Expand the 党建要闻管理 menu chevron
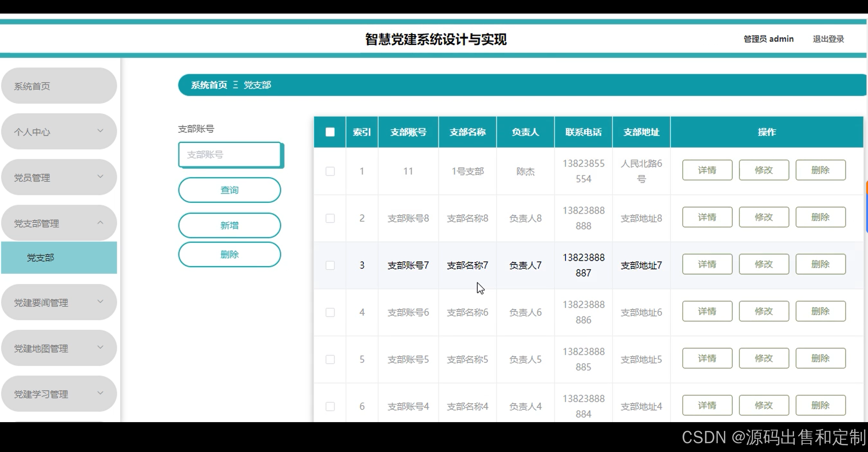Viewport: 868px width, 452px height. pyautogui.click(x=100, y=302)
